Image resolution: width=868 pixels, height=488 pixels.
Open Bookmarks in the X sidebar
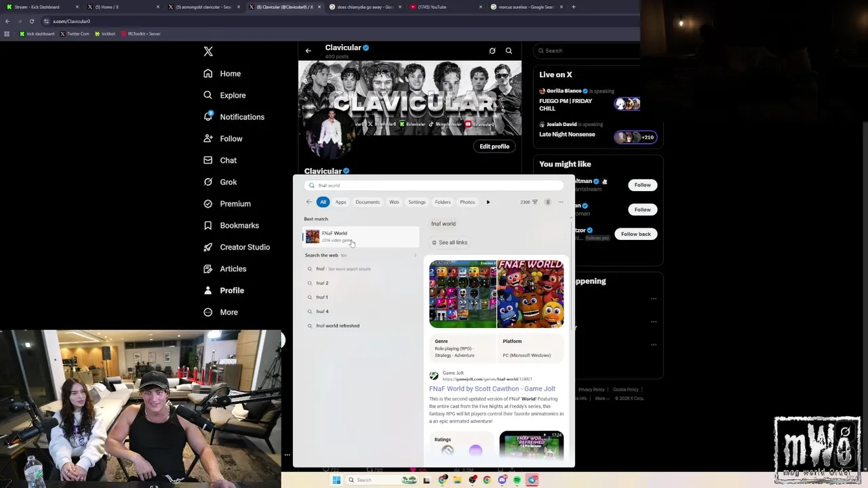point(231,225)
